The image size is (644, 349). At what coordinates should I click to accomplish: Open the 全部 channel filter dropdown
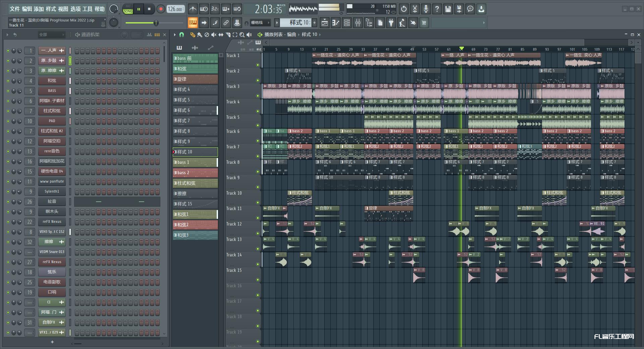(51, 35)
